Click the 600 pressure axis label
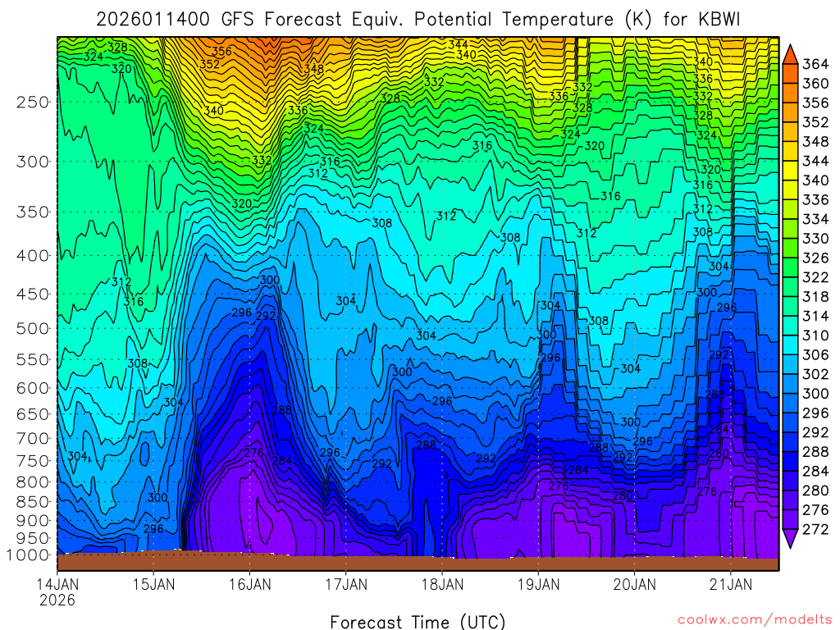 click(x=32, y=388)
